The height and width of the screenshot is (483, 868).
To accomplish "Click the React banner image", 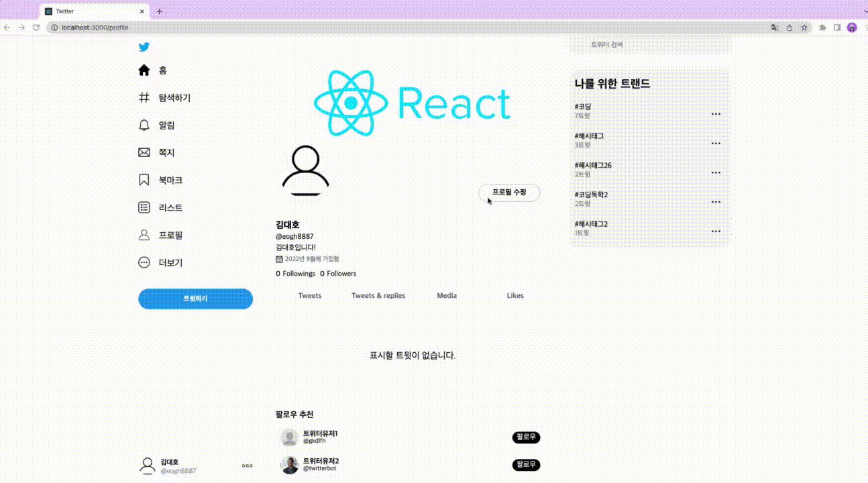I will [413, 103].
